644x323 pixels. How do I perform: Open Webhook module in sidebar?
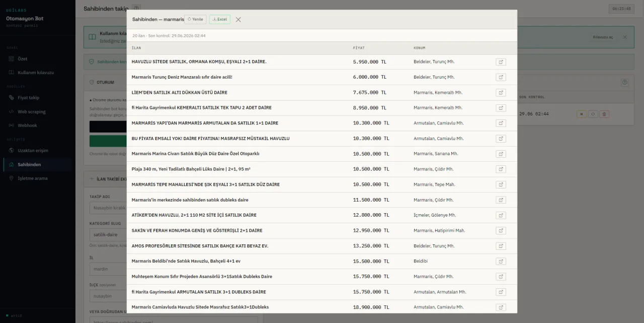click(x=38, y=125)
